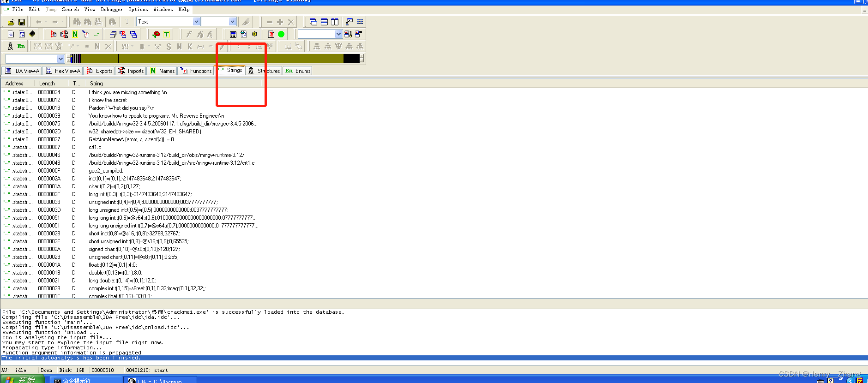Open the Options menu
The height and width of the screenshot is (383, 868).
pos(138,9)
